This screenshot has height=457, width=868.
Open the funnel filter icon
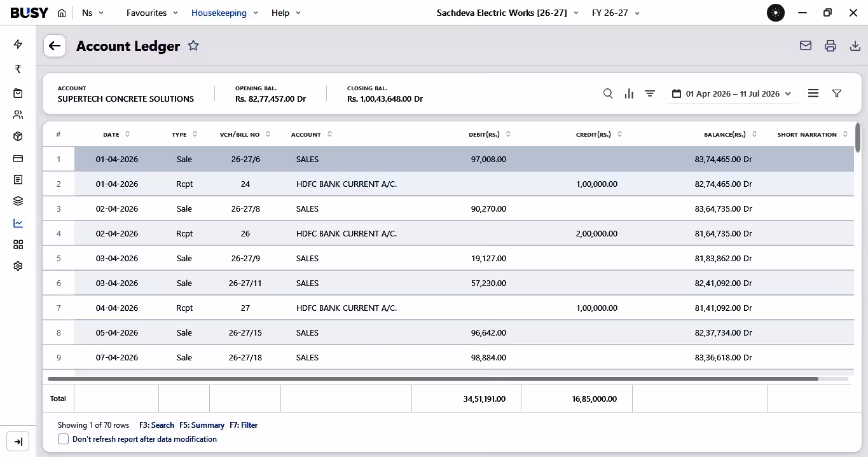point(837,93)
